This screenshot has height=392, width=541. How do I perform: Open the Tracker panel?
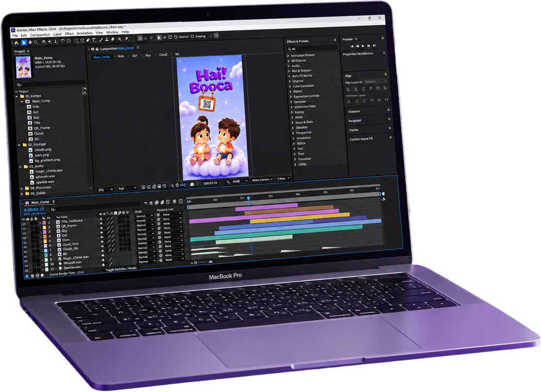[x=354, y=130]
